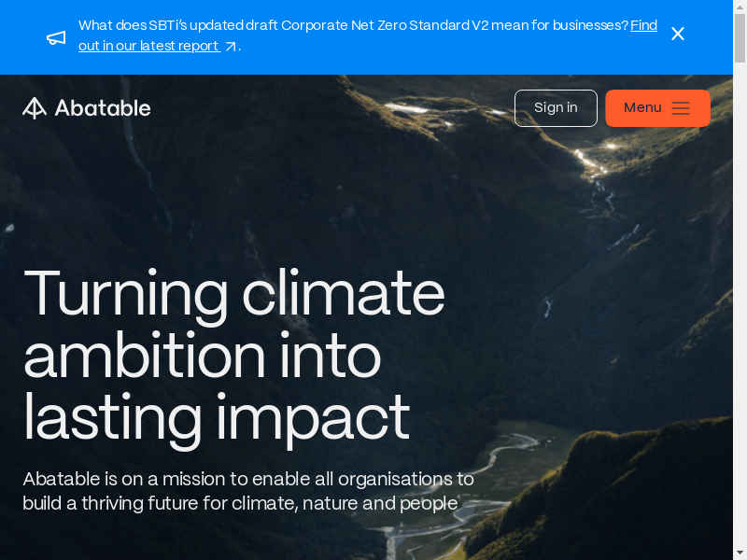Click the external-link arrow icon in the banner

click(231, 47)
